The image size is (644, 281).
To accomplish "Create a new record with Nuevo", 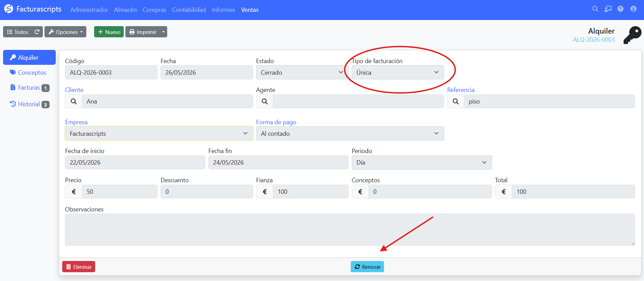I will [109, 32].
